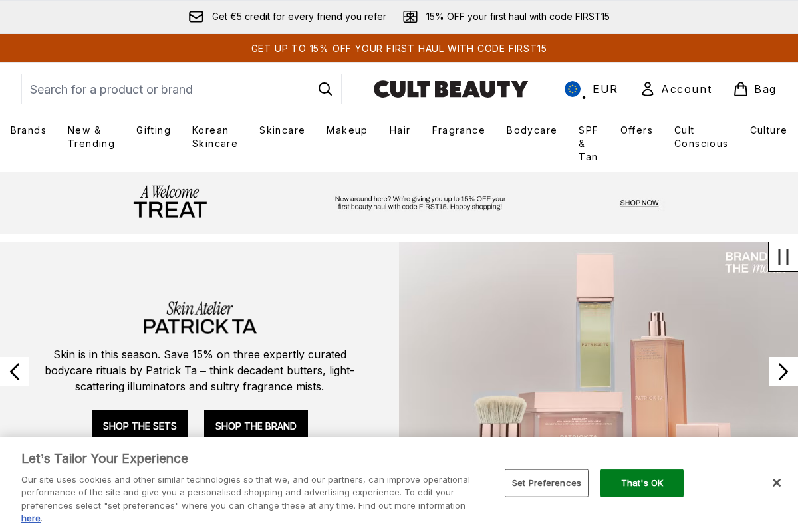The image size is (798, 532).
Task: Open cookie Set Preferences
Action: coord(546,483)
